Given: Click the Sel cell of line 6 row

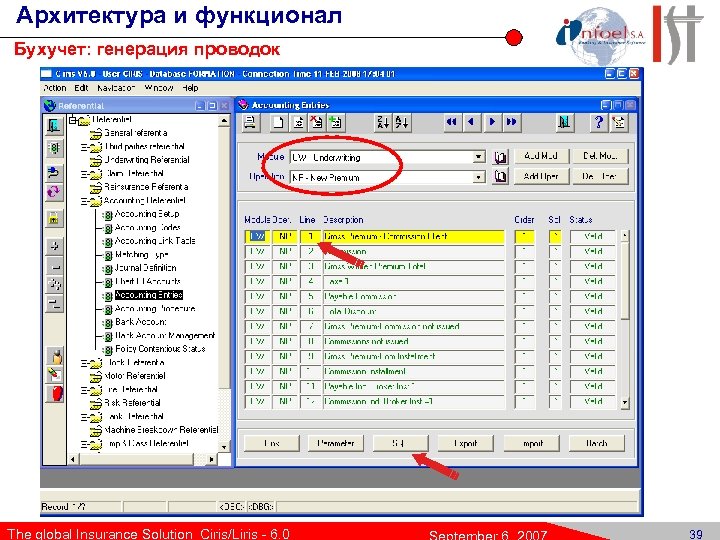Looking at the screenshot, I should [555, 311].
